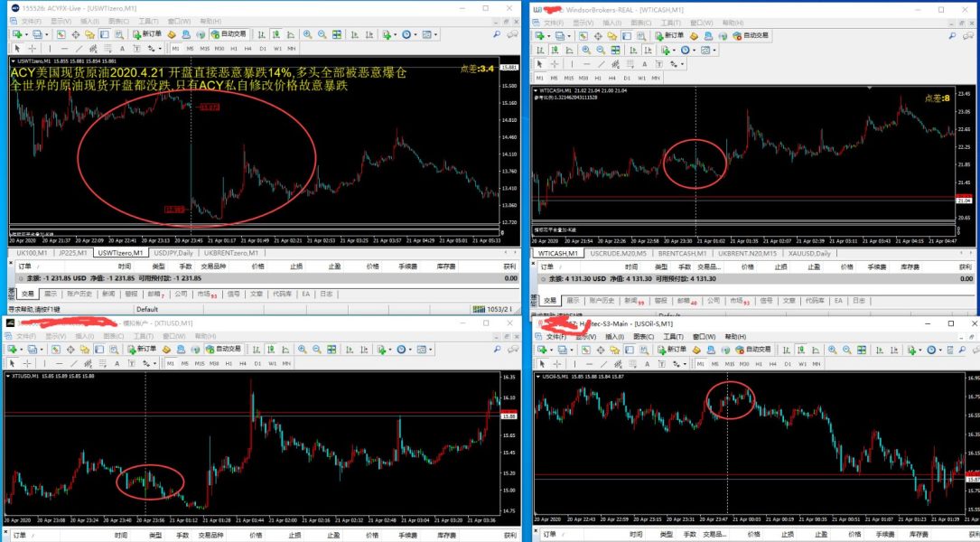Toggle AutoTrading in USOil-S window

753,350
